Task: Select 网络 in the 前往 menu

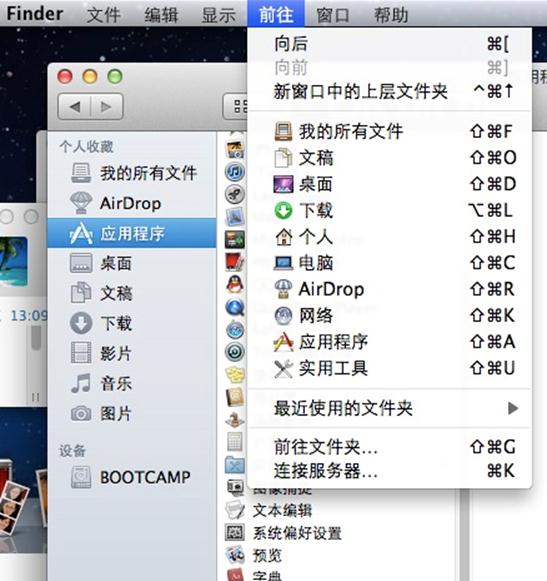Action: 390,316
